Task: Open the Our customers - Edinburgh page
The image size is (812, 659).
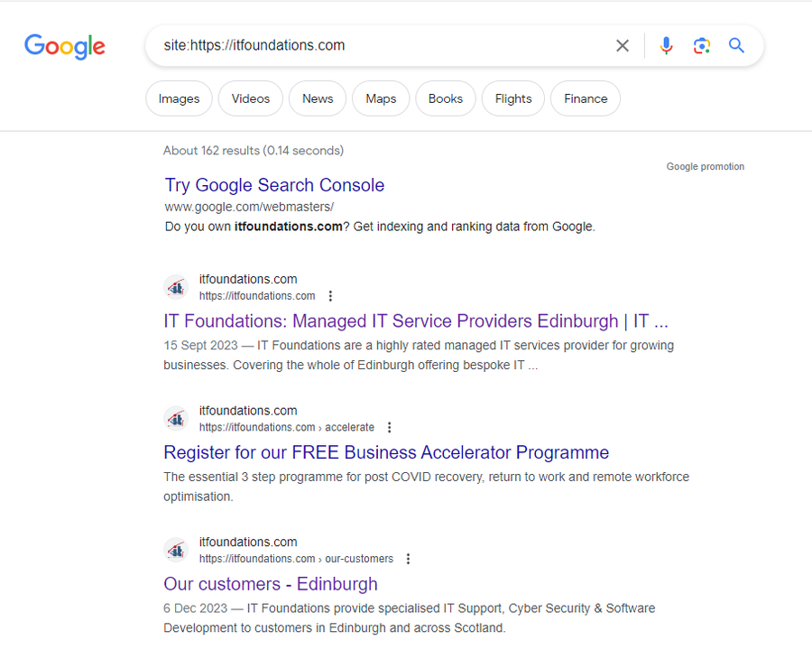Action: (x=271, y=584)
